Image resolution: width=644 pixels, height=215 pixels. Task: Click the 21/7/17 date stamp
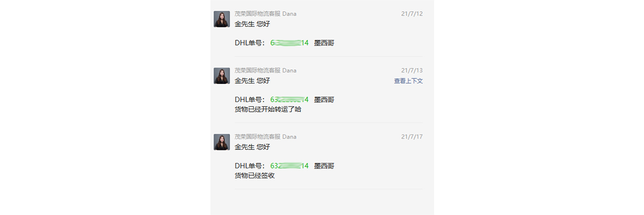click(412, 137)
